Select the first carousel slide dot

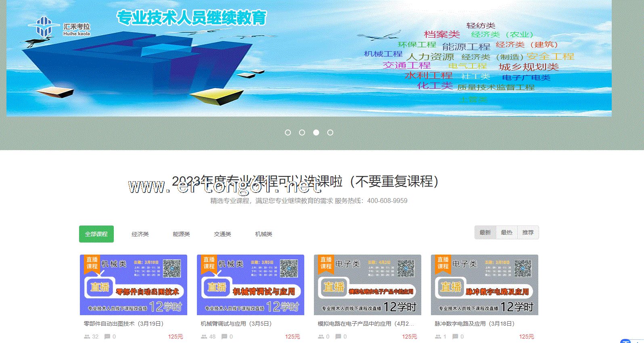coord(288,132)
